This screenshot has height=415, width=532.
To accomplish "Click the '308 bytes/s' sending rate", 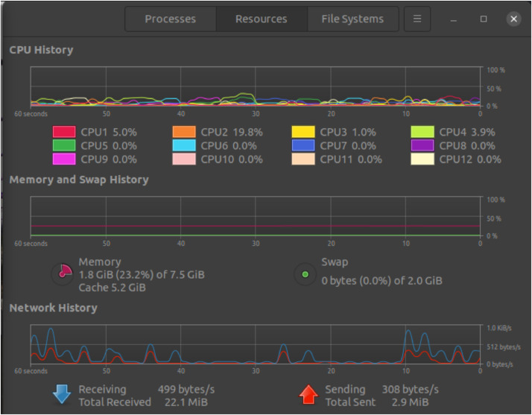I will [411, 389].
